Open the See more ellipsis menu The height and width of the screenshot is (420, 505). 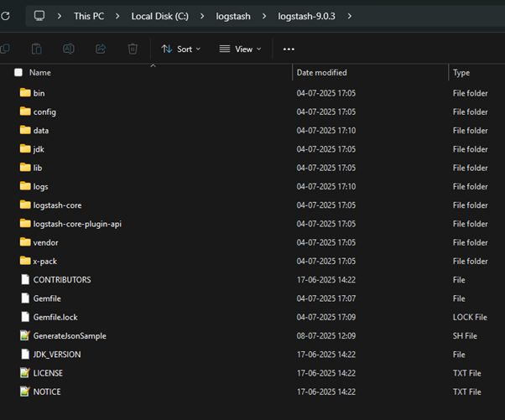click(x=289, y=49)
